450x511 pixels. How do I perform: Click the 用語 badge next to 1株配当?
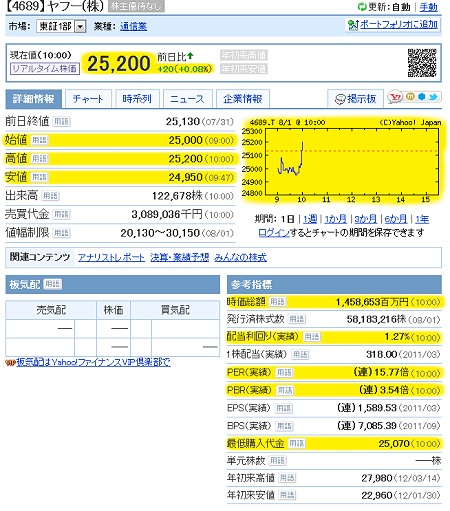click(x=300, y=355)
